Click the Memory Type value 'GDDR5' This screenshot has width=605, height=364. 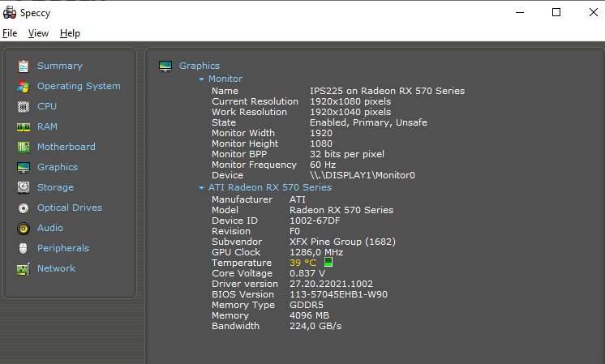point(307,305)
